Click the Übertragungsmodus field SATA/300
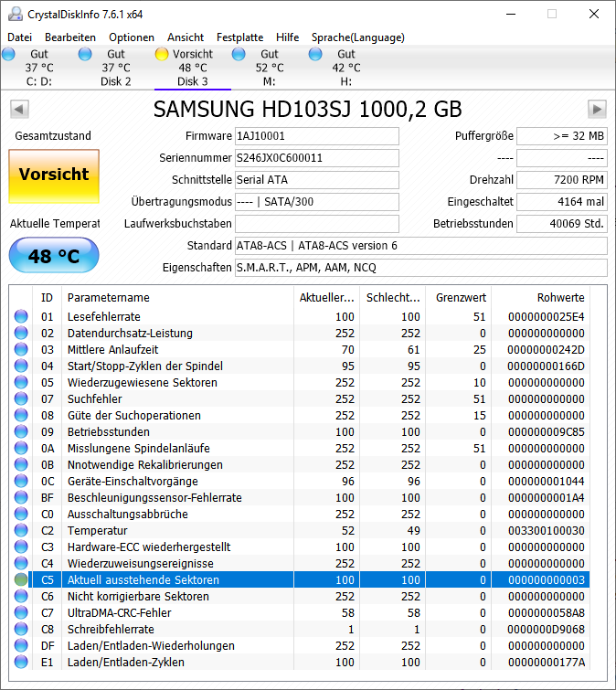The image size is (616, 690). (x=317, y=202)
